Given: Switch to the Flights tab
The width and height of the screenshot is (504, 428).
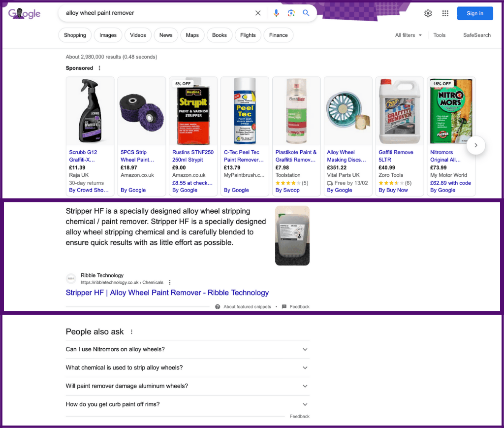Looking at the screenshot, I should pos(248,35).
